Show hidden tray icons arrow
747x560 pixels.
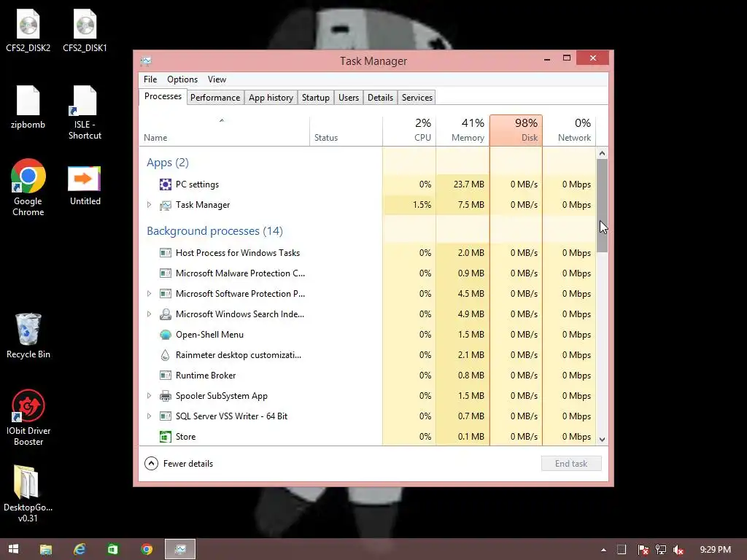(603, 550)
